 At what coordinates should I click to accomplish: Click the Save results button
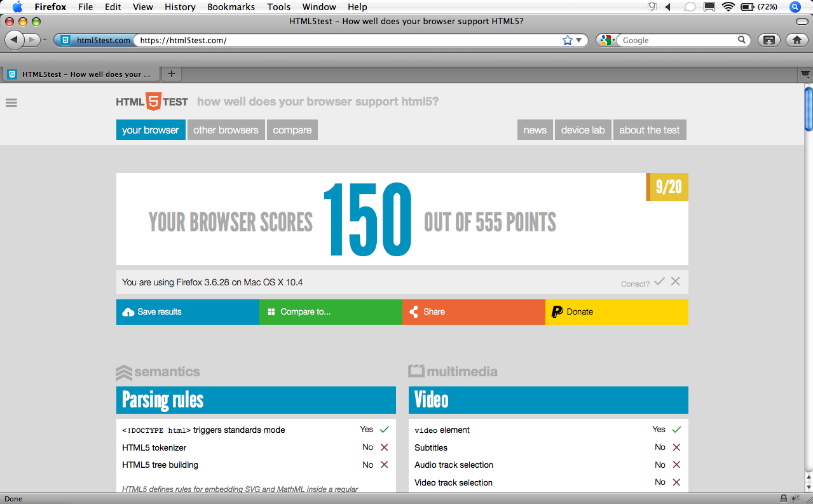click(188, 312)
